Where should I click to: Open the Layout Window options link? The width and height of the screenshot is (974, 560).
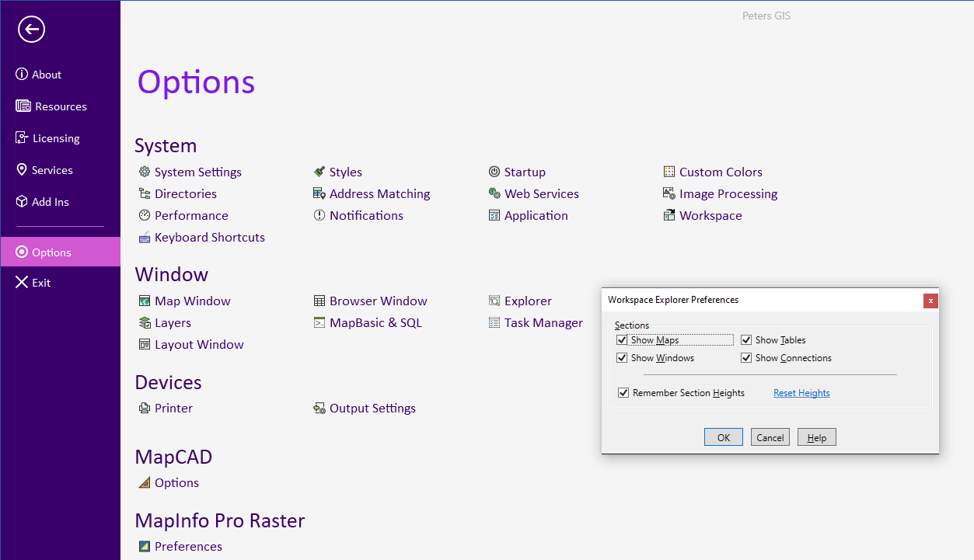[x=199, y=344]
